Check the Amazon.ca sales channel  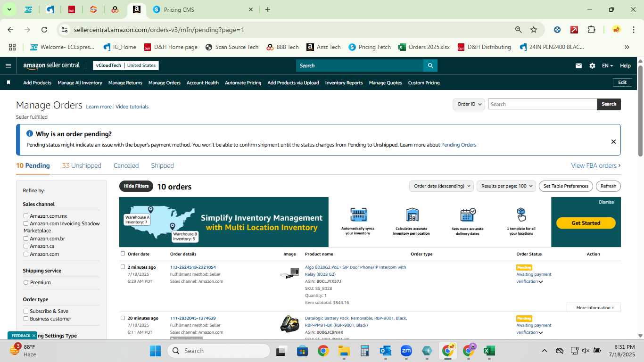[26, 246]
